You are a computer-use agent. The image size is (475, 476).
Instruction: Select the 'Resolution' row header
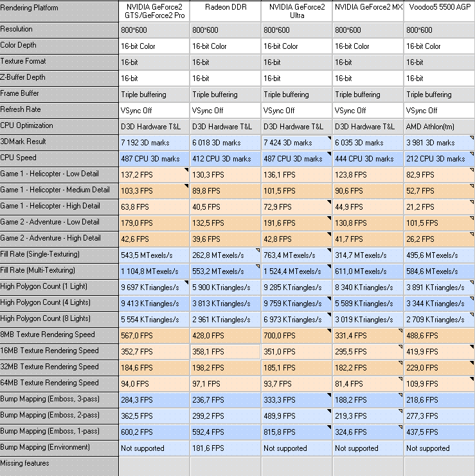click(59, 30)
